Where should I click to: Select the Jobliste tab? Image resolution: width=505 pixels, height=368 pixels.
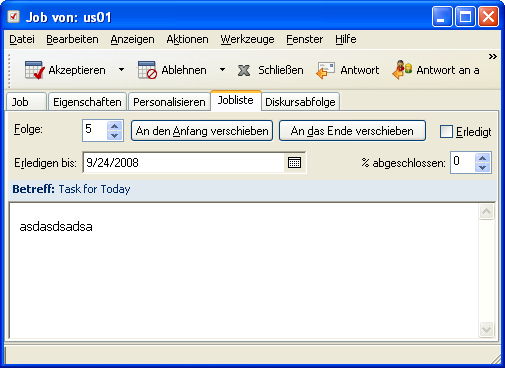click(x=236, y=100)
